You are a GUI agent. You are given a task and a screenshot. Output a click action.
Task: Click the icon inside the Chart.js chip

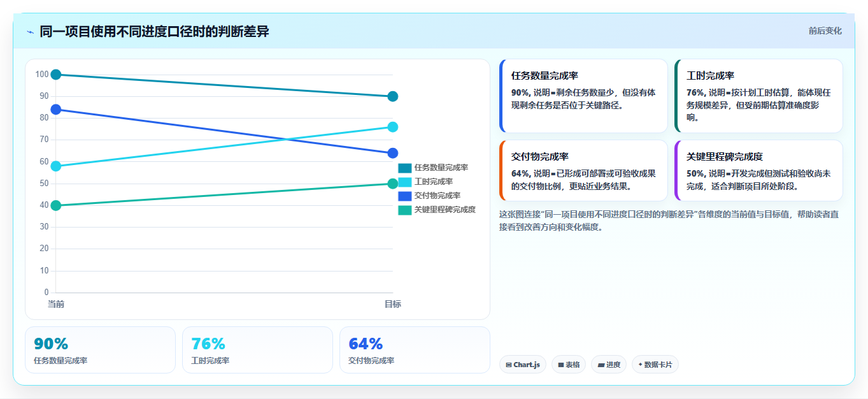pyautogui.click(x=509, y=365)
